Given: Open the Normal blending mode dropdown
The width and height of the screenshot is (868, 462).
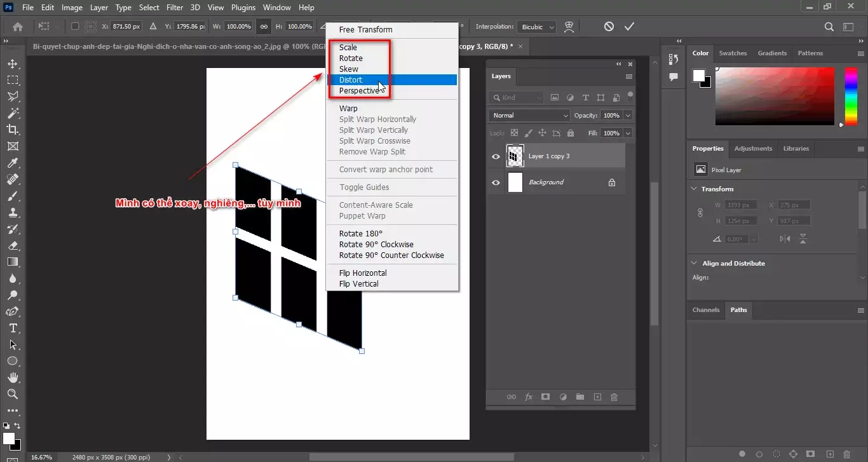Looking at the screenshot, I should (x=528, y=115).
